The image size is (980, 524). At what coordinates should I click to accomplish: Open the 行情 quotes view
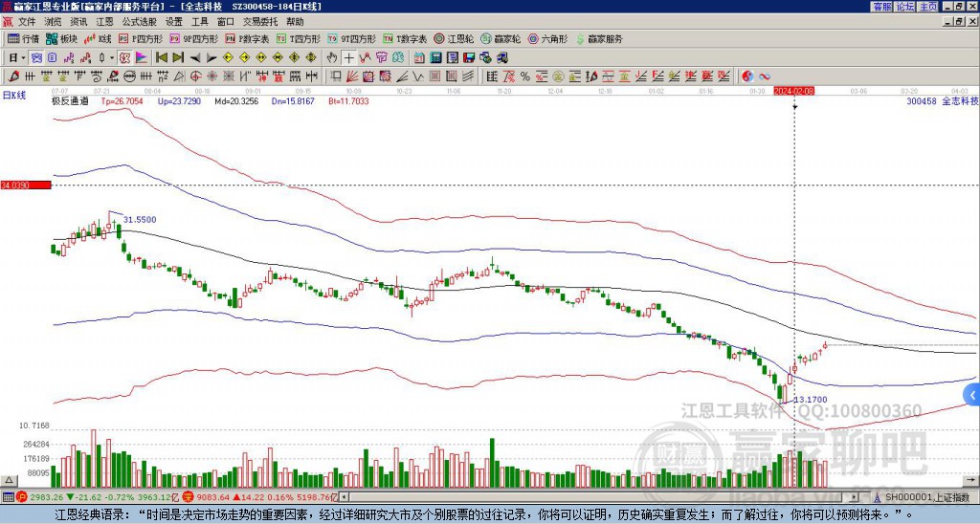[24, 38]
